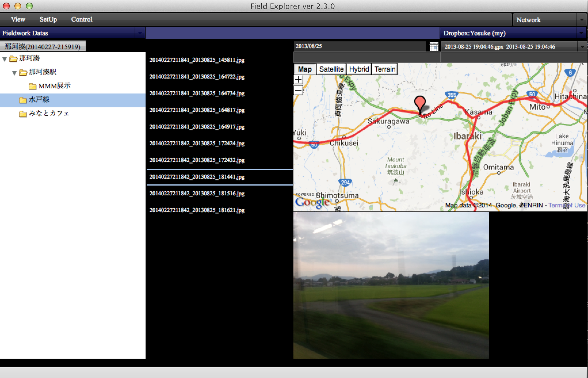Collapse the 那珂湊駅 folder triangle
Screen dimensions: 588x378
click(x=14, y=72)
